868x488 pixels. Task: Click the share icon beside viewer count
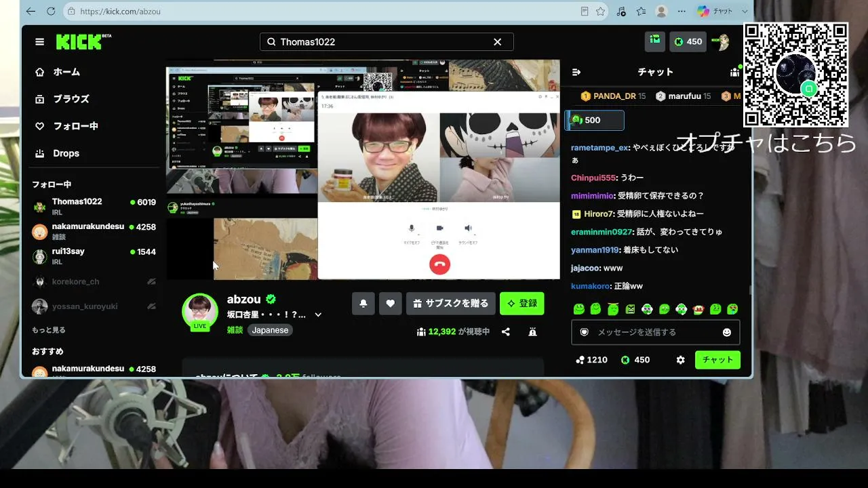pyautogui.click(x=506, y=331)
